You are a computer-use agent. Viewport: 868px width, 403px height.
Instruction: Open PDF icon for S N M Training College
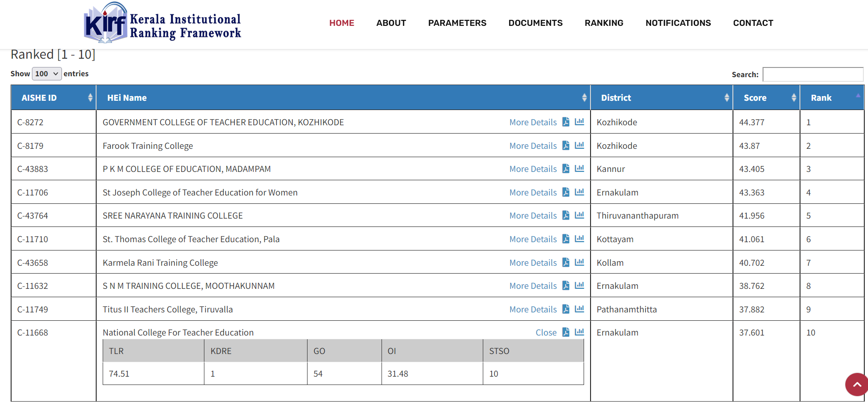click(x=566, y=285)
